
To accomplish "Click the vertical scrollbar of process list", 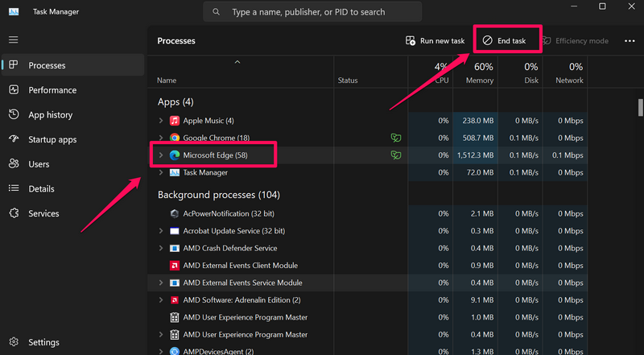I will coord(640,108).
